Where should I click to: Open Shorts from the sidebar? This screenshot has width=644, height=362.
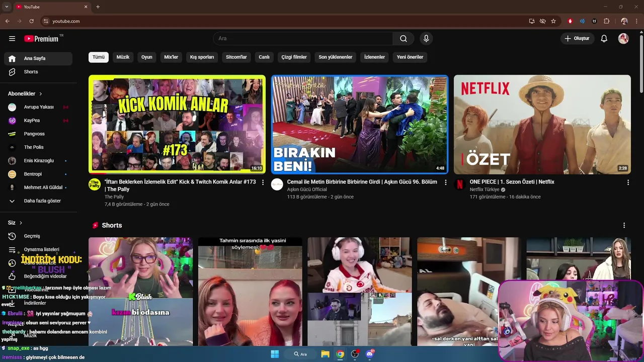pos(38,72)
